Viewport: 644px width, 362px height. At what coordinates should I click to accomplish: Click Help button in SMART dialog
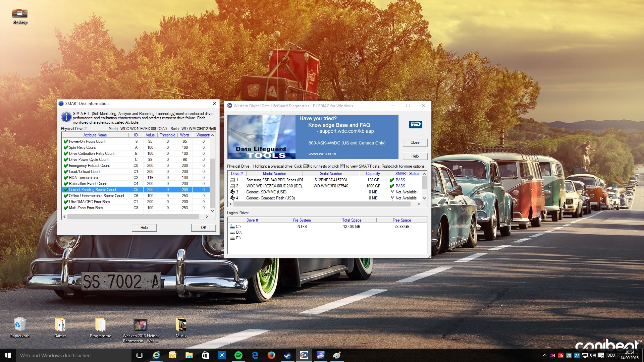(x=144, y=228)
